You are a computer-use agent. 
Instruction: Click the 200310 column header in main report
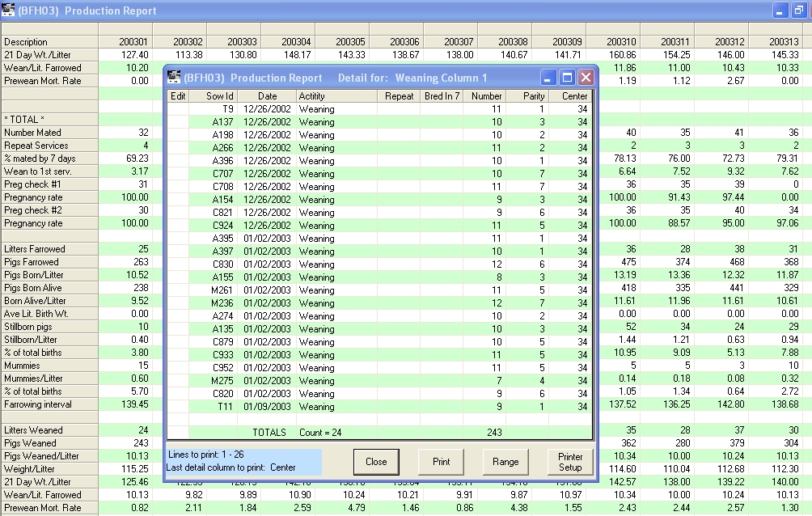612,41
